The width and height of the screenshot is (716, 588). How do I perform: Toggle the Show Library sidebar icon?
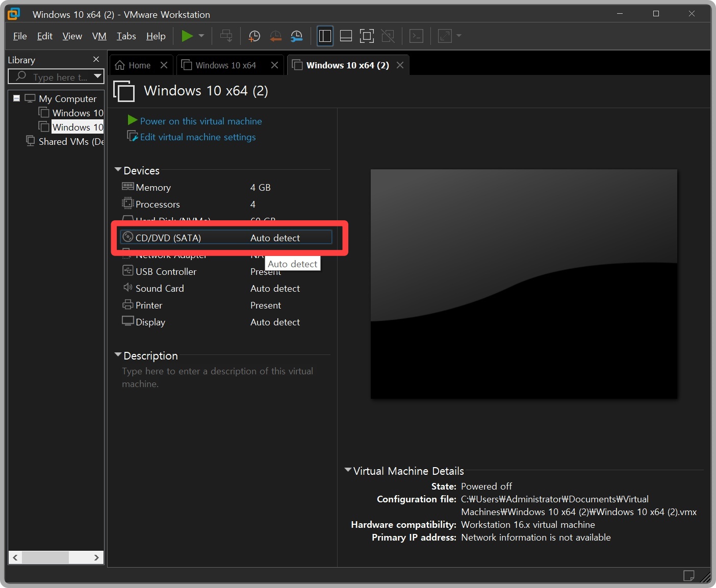(325, 36)
